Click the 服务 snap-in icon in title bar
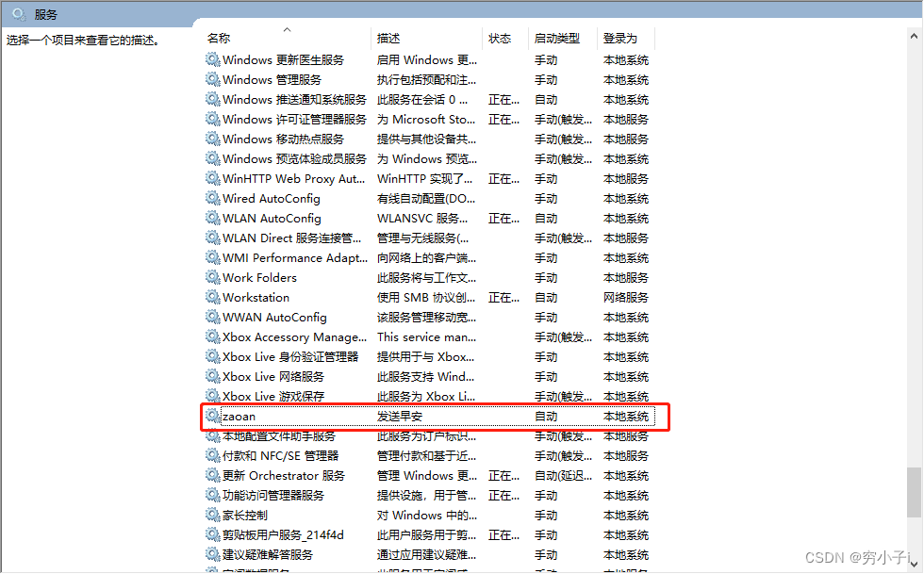Viewport: 924px width, 574px height. click(x=16, y=14)
